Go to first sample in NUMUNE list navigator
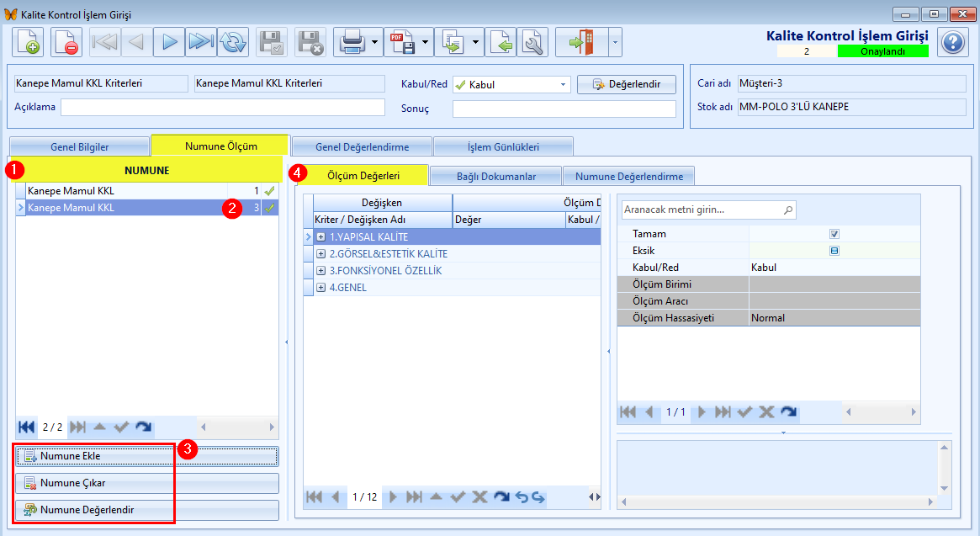980x536 pixels. coord(26,427)
